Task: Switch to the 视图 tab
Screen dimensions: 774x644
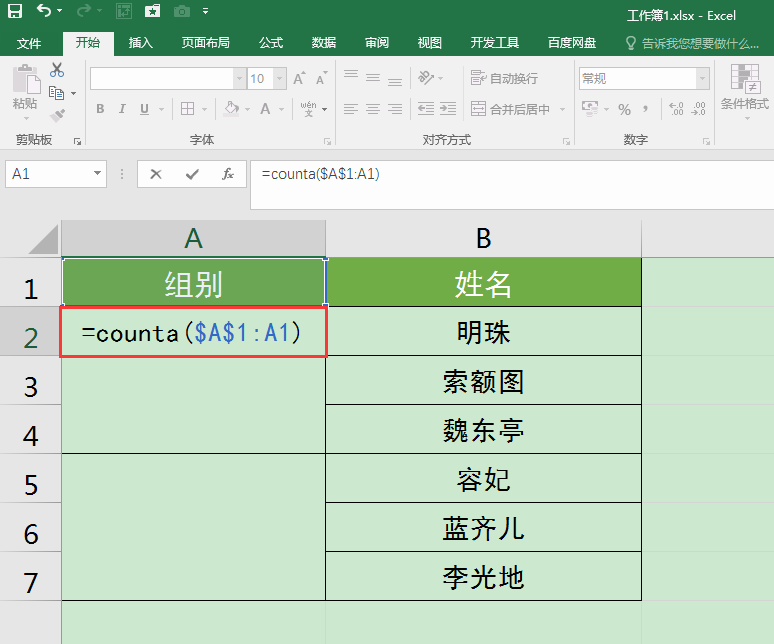Action: coord(429,43)
